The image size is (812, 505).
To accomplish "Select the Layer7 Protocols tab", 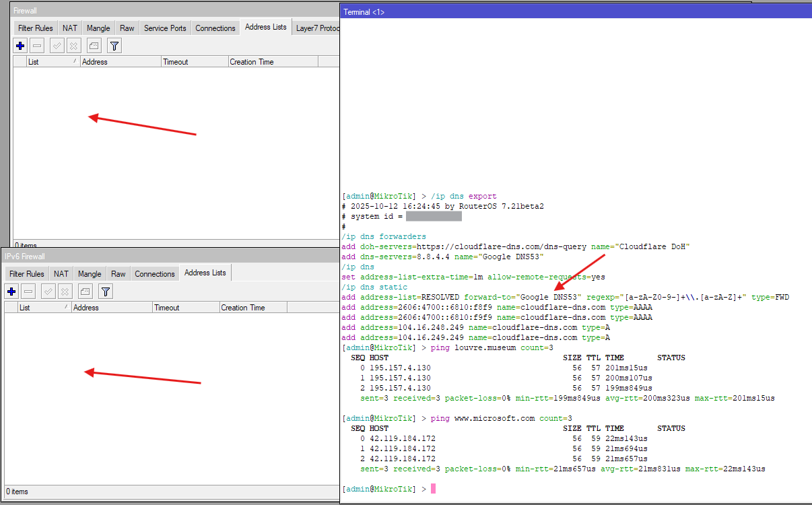I will coord(317,28).
